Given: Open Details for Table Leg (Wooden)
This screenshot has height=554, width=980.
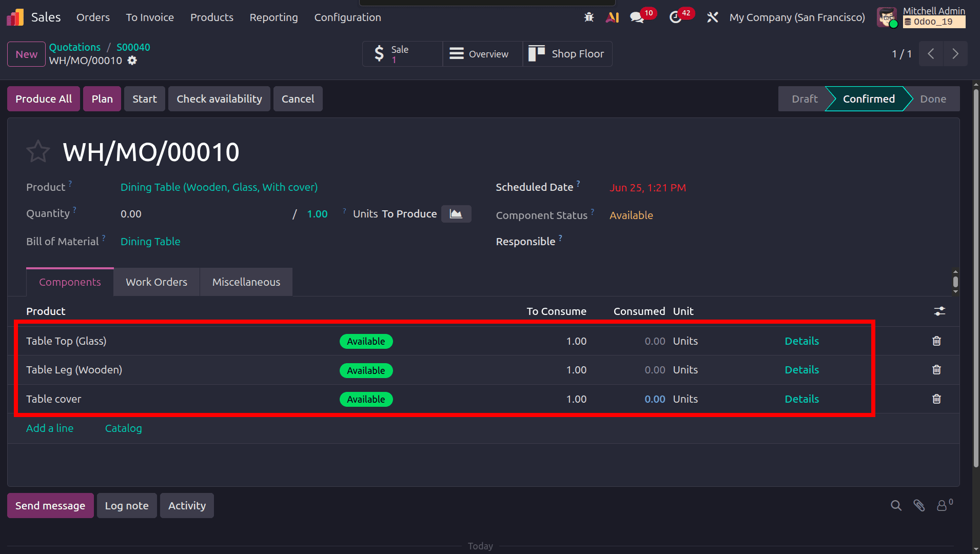Looking at the screenshot, I should pos(802,370).
